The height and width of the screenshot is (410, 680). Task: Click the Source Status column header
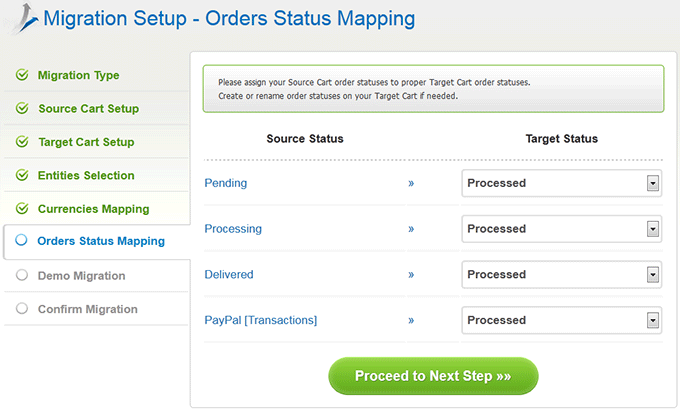click(x=305, y=138)
